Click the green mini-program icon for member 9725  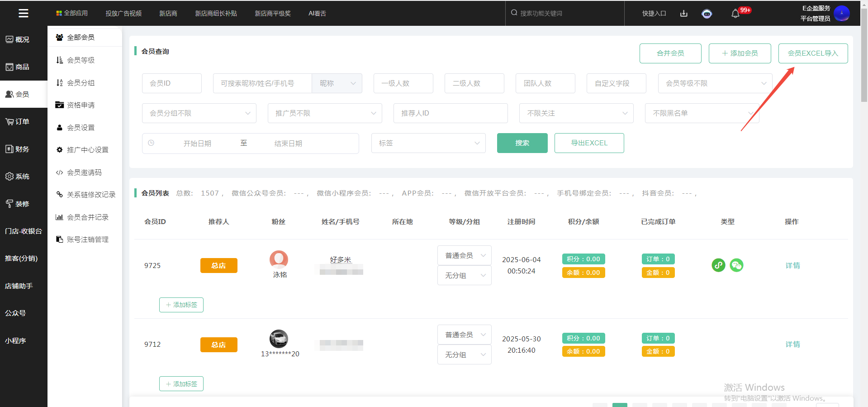tap(718, 265)
